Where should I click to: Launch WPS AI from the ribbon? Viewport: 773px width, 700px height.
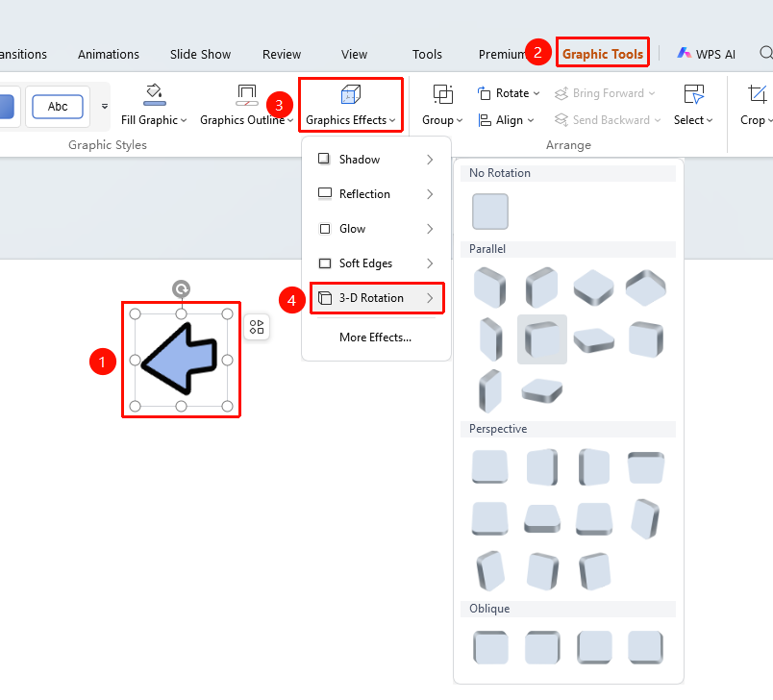[x=706, y=54]
